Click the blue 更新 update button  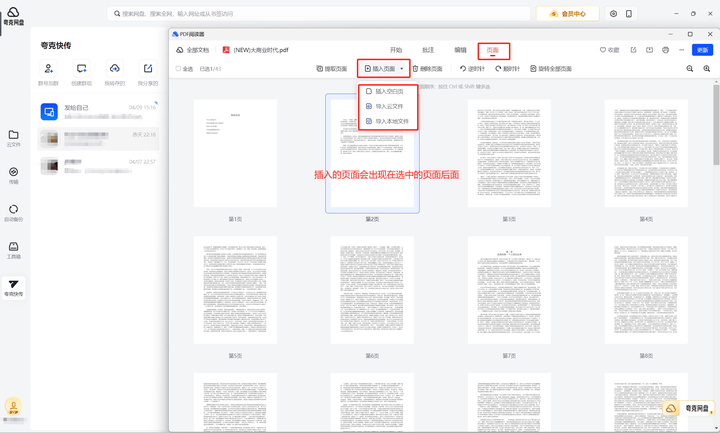pyautogui.click(x=703, y=50)
